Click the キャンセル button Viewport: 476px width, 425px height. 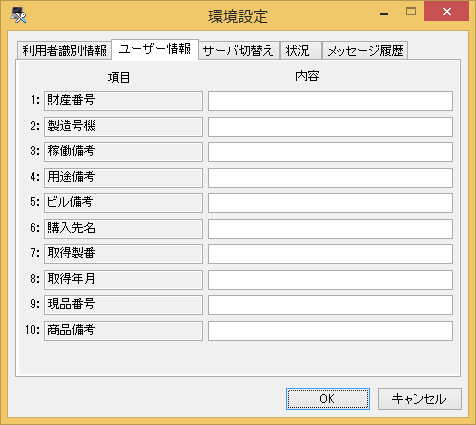tap(420, 399)
